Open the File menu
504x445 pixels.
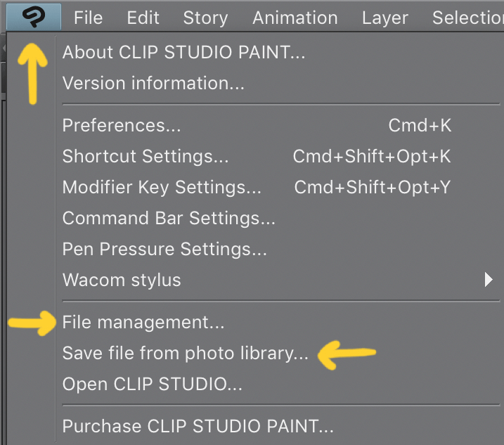pos(88,18)
